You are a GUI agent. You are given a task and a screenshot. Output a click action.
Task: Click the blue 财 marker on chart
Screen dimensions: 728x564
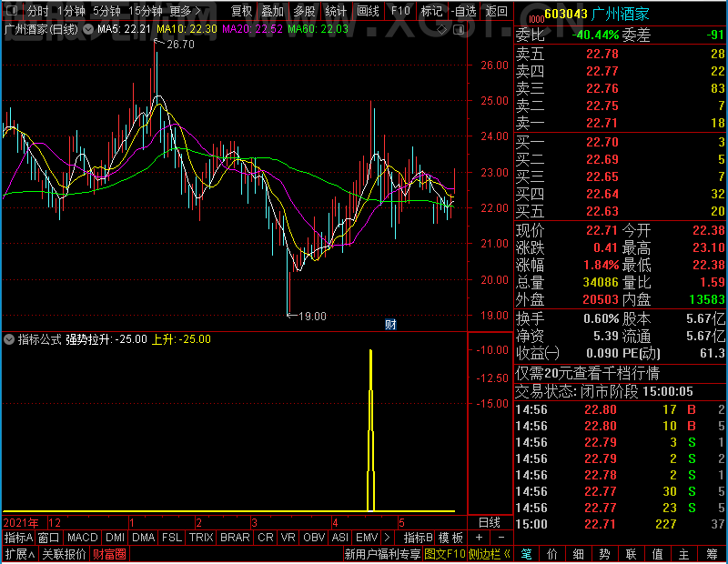390,324
